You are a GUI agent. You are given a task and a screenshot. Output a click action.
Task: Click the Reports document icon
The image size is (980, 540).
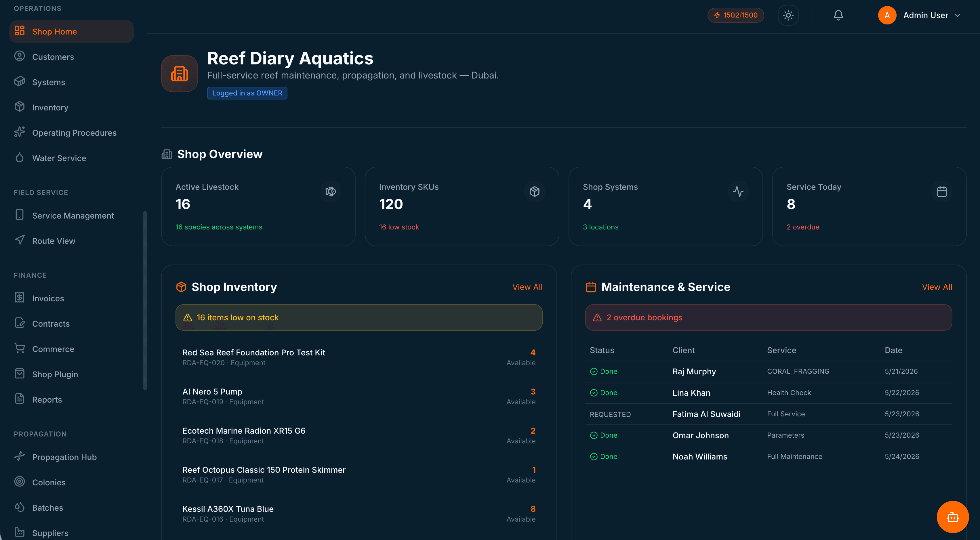[19, 399]
